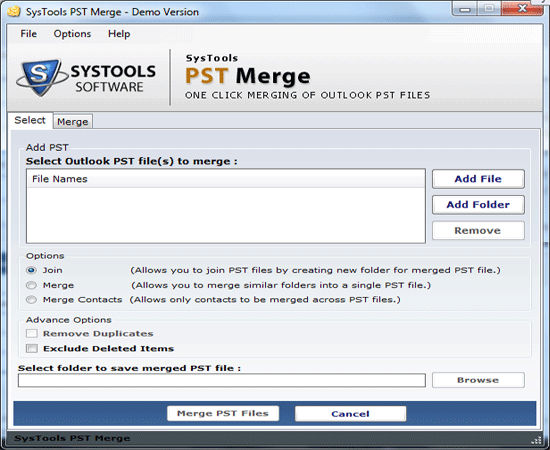This screenshot has width=550, height=450.
Task: Start merging with Merge PST Files
Action: click(x=223, y=414)
